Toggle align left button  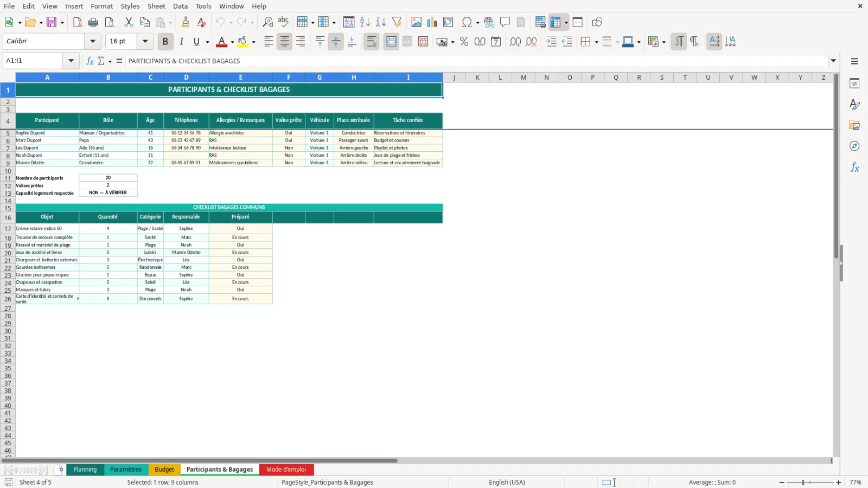click(269, 42)
